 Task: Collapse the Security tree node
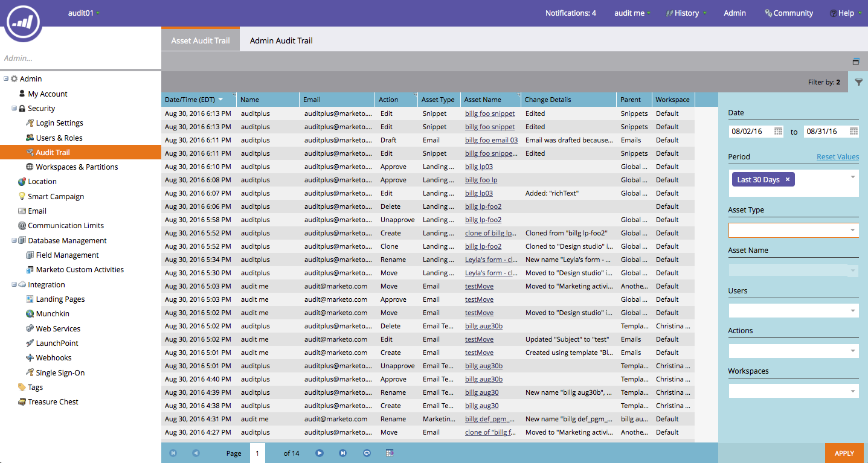tap(14, 109)
